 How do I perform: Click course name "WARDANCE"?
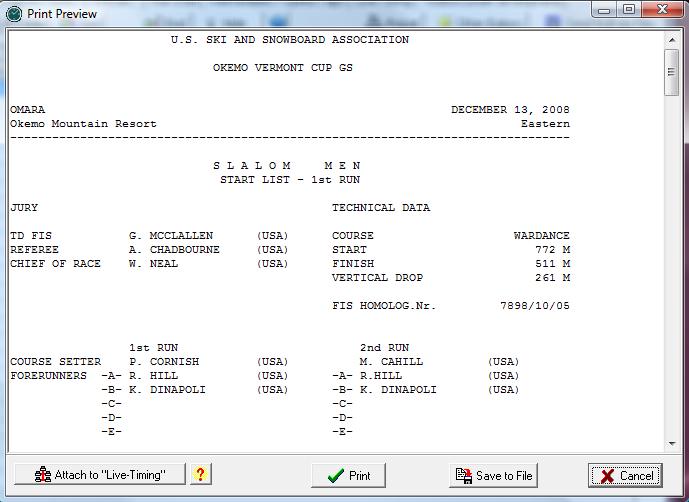click(x=542, y=236)
